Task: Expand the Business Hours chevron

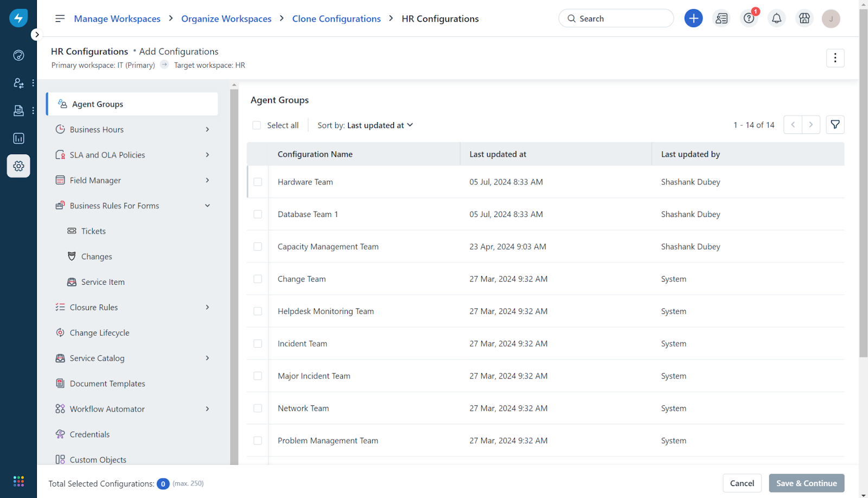Action: click(207, 129)
